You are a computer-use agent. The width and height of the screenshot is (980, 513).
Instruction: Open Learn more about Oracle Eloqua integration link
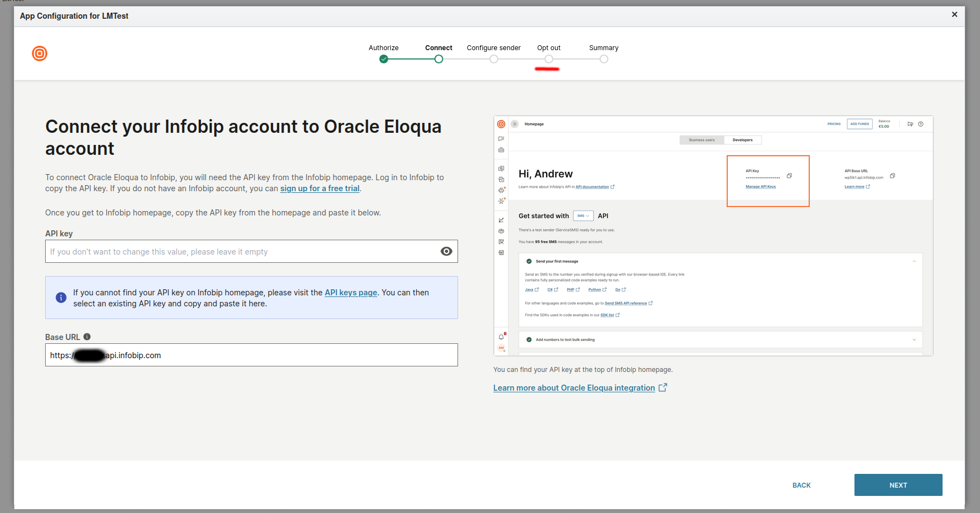click(x=574, y=388)
